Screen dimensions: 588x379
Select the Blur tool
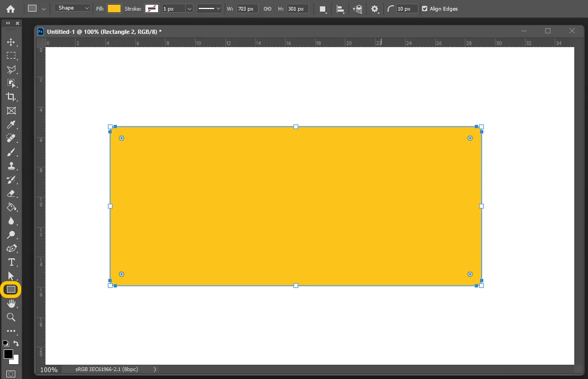[x=11, y=221]
